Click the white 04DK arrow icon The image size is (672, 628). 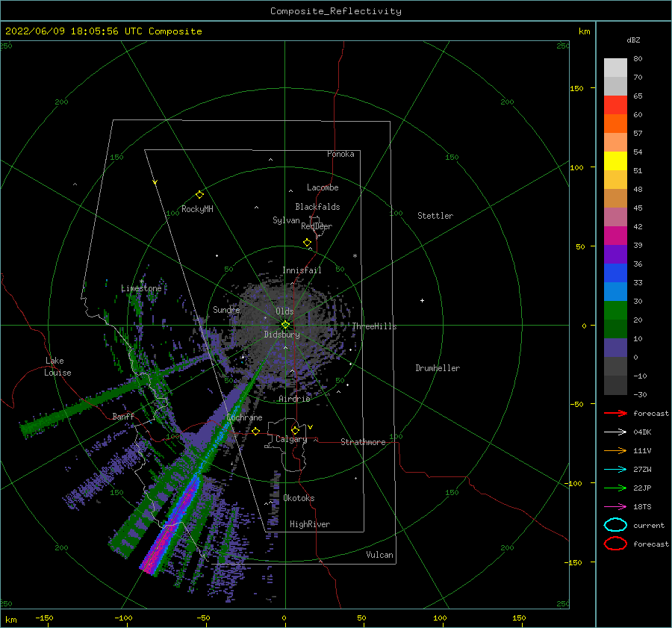[x=615, y=432]
